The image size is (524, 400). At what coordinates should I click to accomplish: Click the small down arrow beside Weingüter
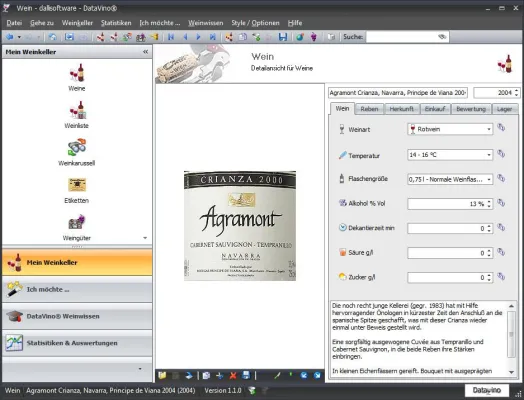coord(145,238)
